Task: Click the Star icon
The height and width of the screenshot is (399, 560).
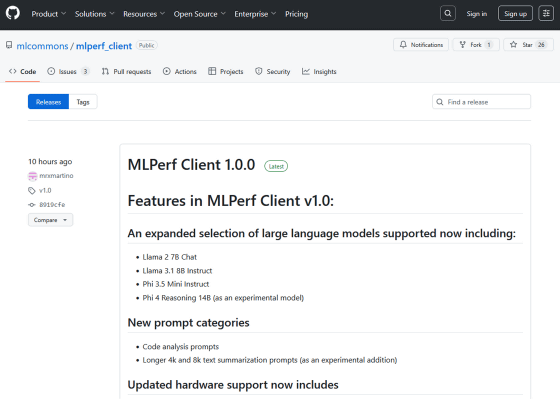Action: point(513,45)
